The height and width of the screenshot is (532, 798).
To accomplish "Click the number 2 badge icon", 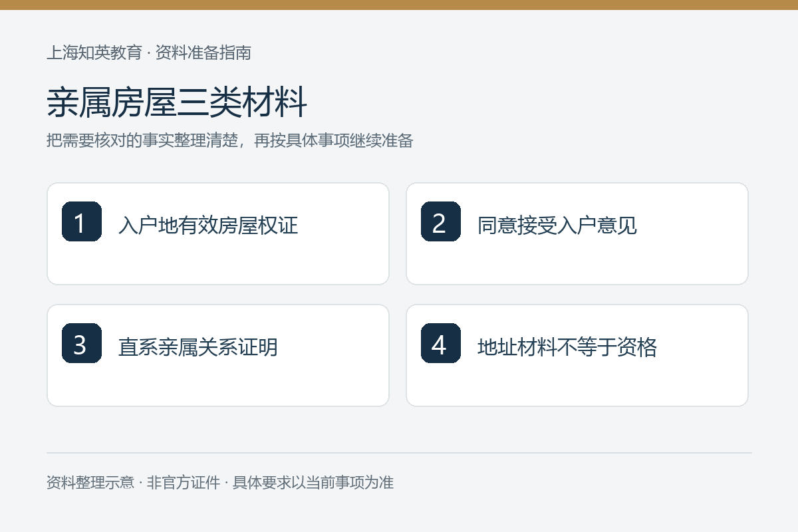I will 441,221.
